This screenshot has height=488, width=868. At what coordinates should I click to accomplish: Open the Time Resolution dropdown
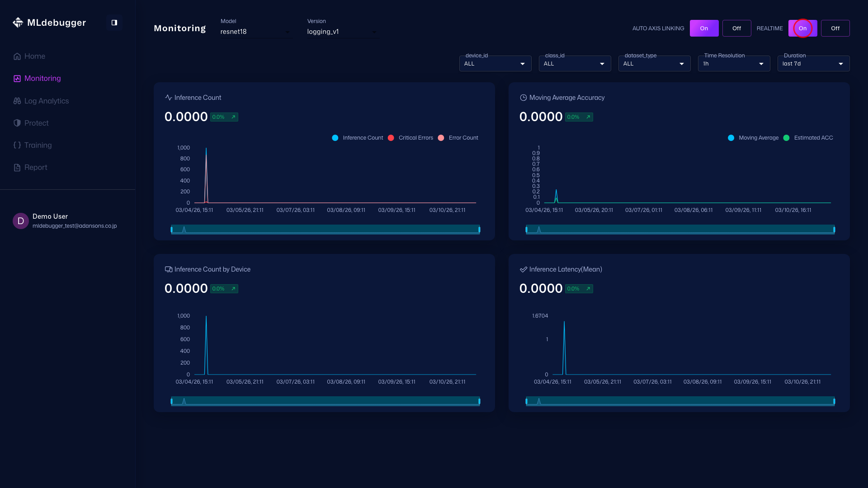733,64
